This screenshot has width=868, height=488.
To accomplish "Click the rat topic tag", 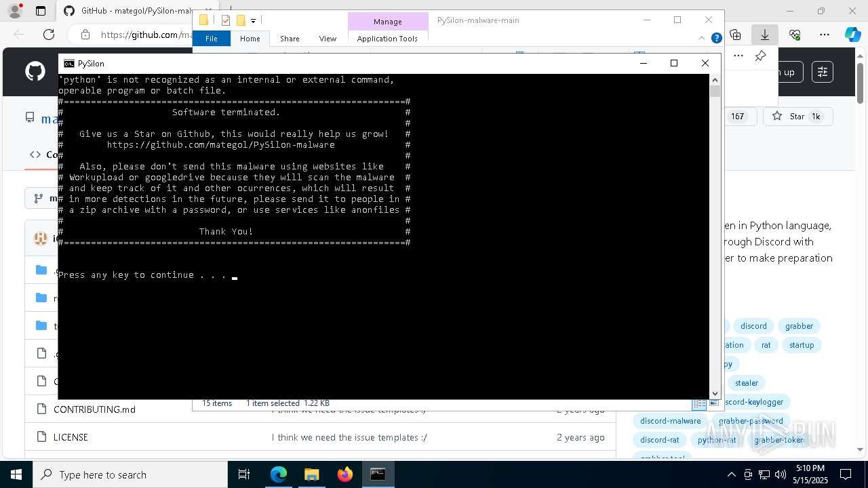I will (766, 345).
